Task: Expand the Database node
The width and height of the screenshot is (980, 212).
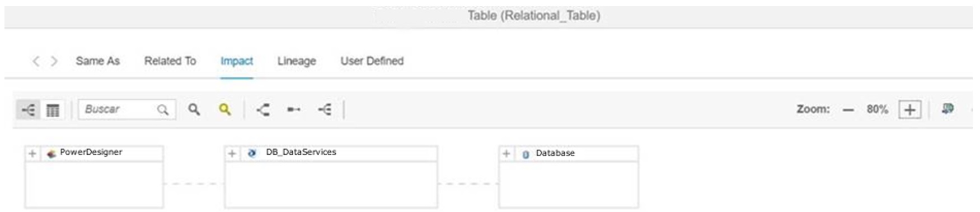Action: (x=506, y=154)
